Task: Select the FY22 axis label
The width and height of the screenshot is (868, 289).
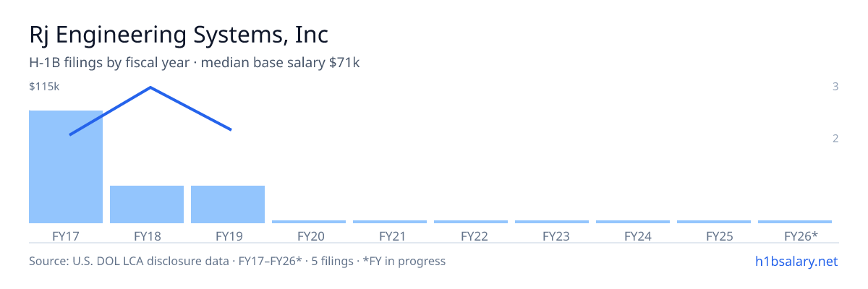Action: [471, 236]
